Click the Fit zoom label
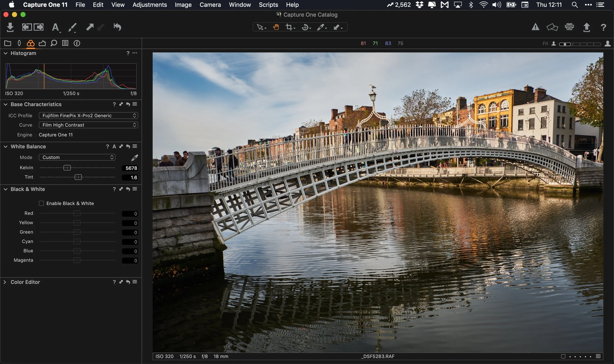614x364 pixels. [545, 44]
